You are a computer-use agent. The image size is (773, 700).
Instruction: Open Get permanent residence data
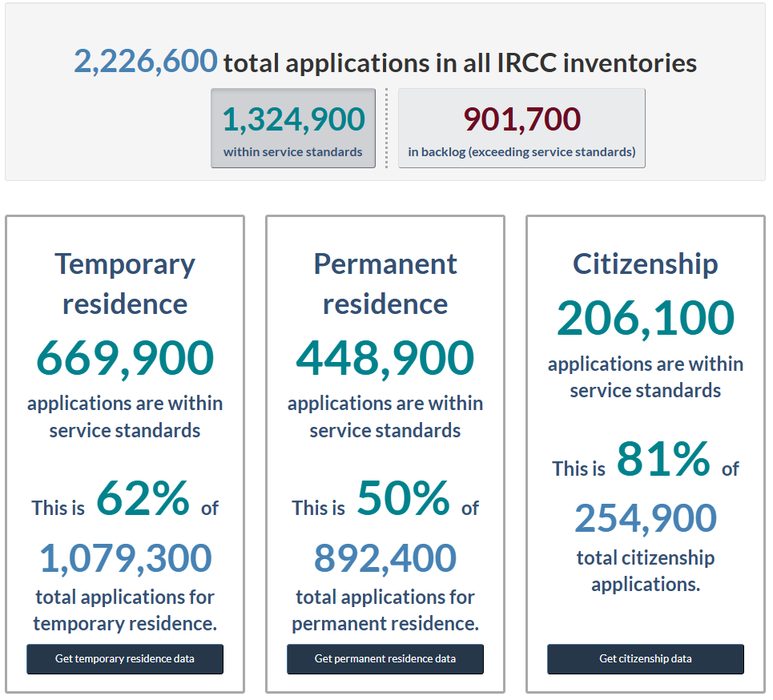tap(385, 659)
